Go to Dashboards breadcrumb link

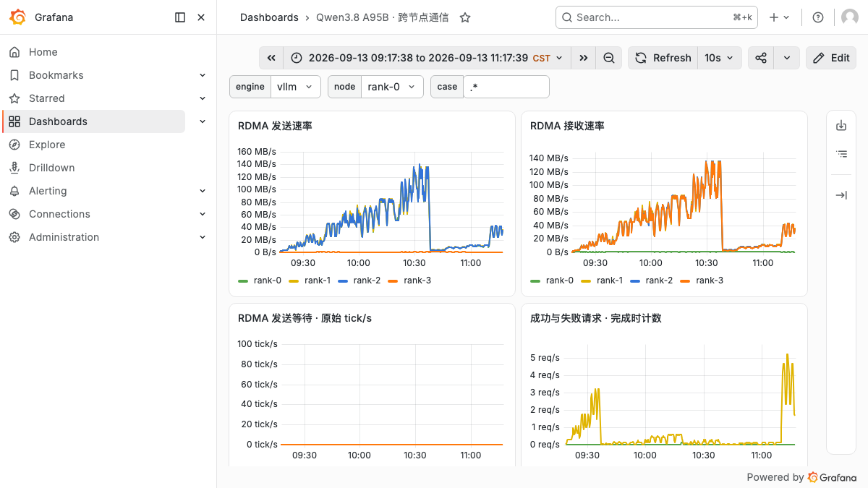269,17
